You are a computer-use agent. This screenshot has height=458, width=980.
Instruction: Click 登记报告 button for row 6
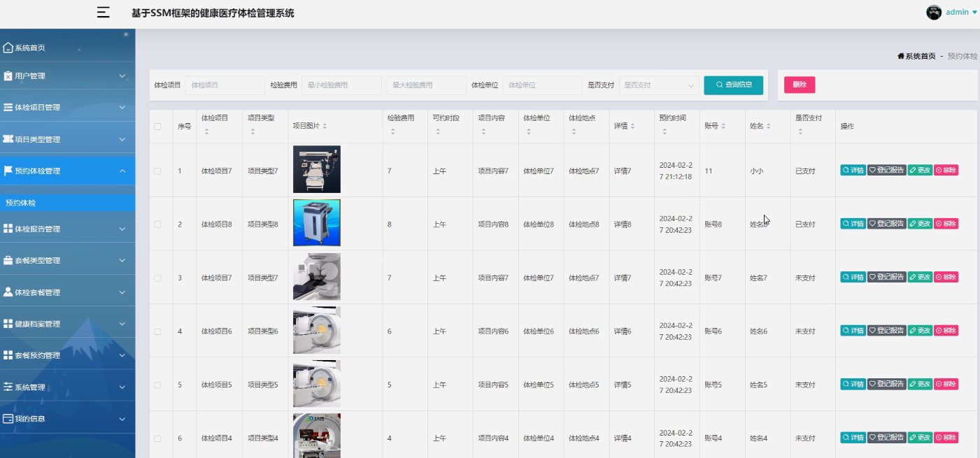tap(887, 438)
